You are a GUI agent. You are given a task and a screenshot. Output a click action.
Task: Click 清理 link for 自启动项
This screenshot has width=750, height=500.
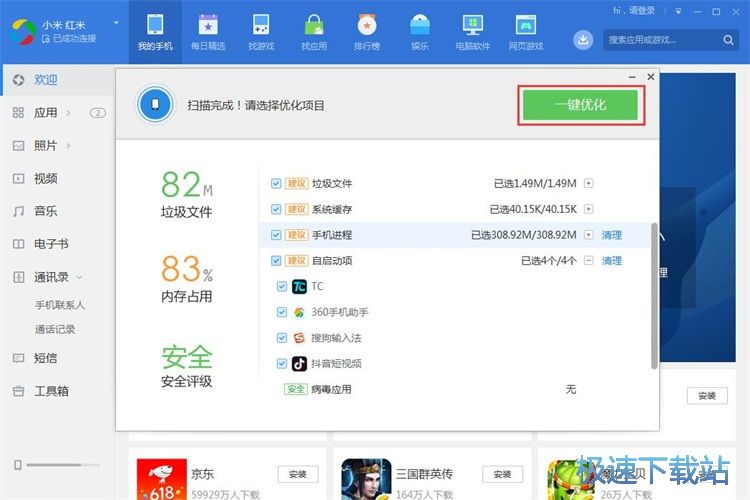pyautogui.click(x=612, y=261)
